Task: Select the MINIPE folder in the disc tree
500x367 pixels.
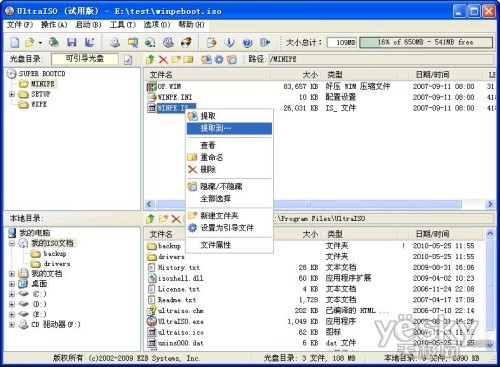Action: click(43, 84)
